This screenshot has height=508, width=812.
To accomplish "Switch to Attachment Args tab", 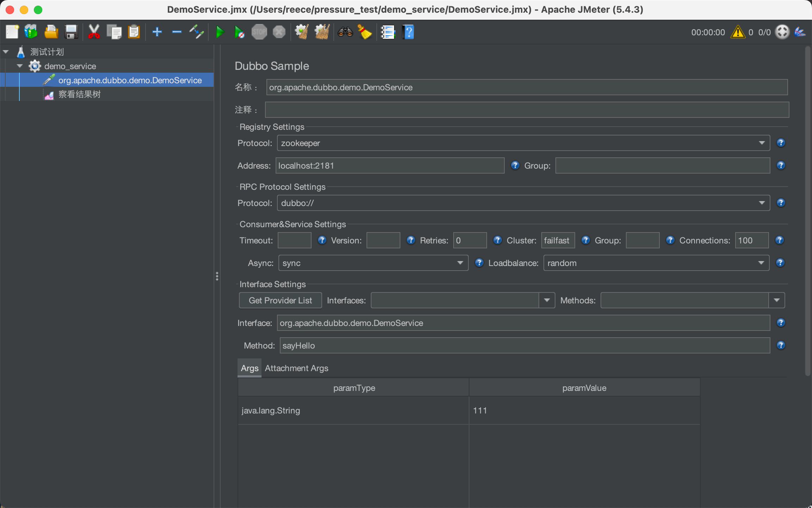I will tap(296, 368).
